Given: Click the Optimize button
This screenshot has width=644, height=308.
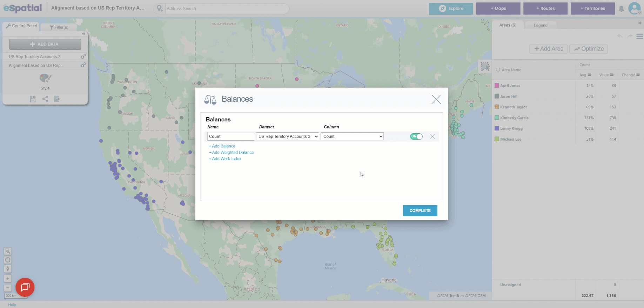Looking at the screenshot, I should pyautogui.click(x=589, y=49).
